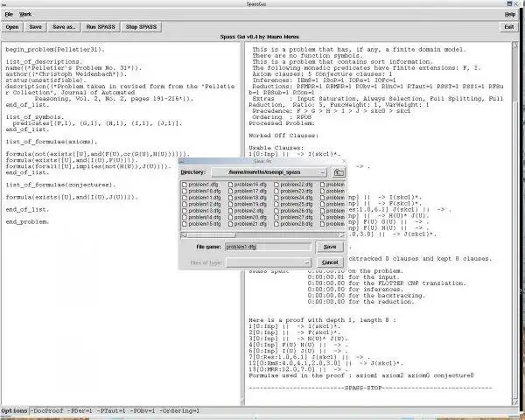This screenshot has height=420, width=525.
Task: Select file name problem15.dfg
Action: 205,224
